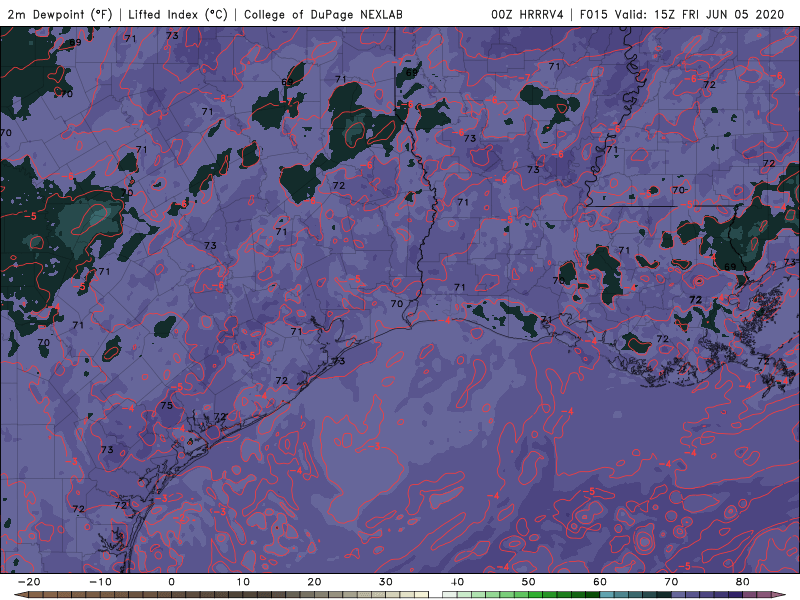Click the white swatch at the color bar's center
Viewport: 800px width, 600px height.
tap(435, 595)
